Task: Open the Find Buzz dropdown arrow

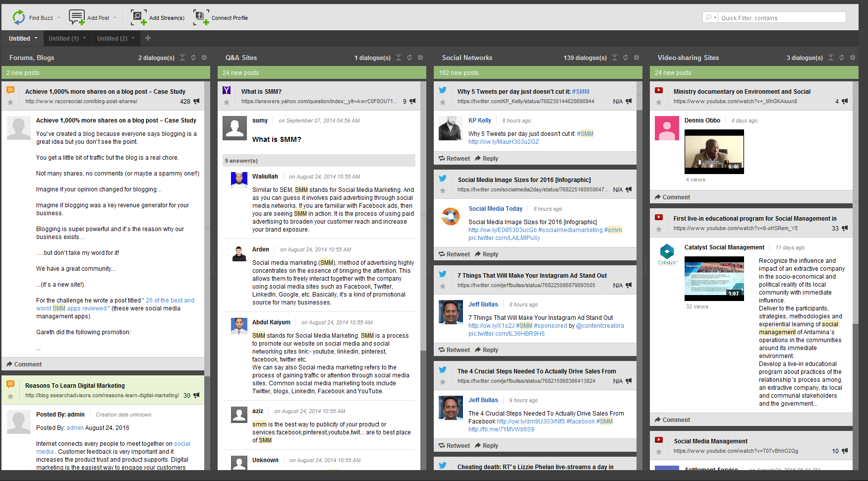Action: click(x=58, y=18)
